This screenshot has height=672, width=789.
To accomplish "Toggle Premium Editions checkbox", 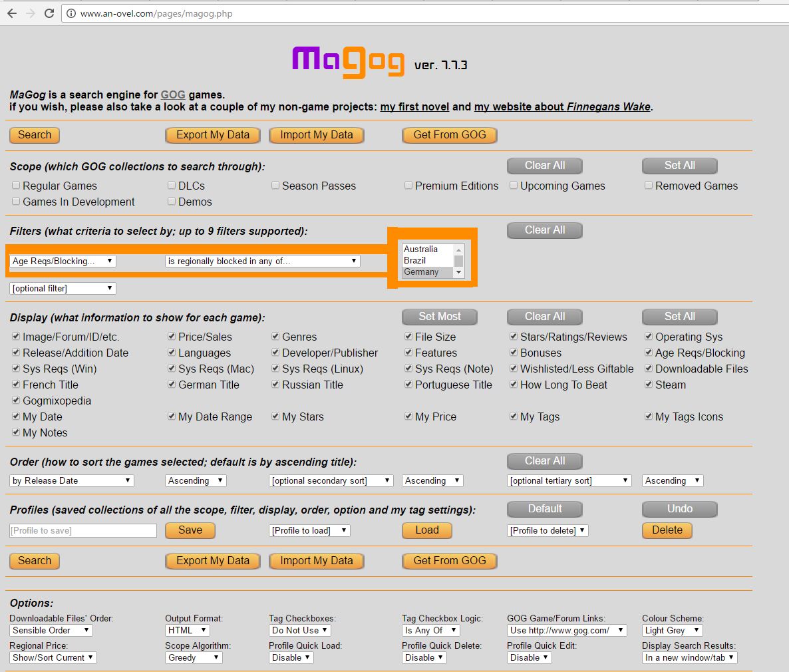I will (x=408, y=185).
